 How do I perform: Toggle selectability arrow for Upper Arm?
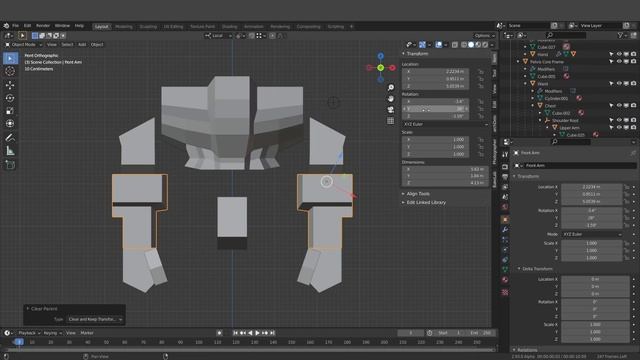611,128
